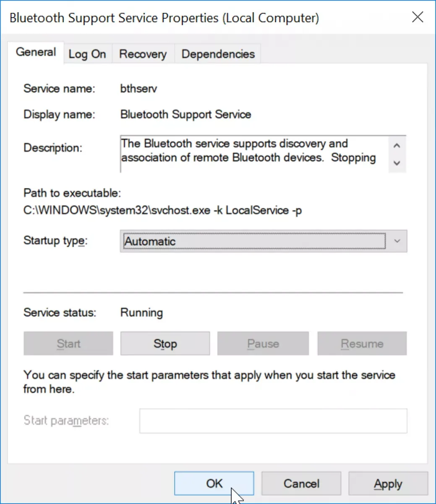Click the greyed-out Start button

tap(68, 344)
